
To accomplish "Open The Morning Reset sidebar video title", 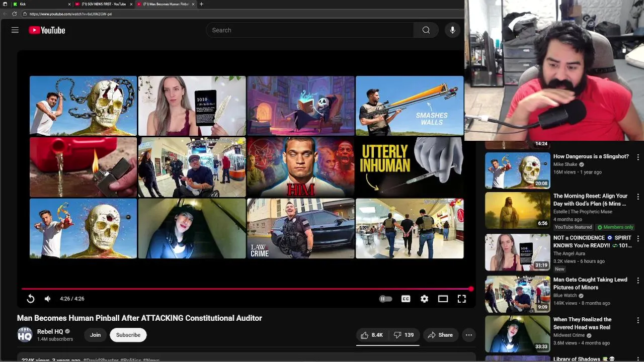I will [591, 200].
